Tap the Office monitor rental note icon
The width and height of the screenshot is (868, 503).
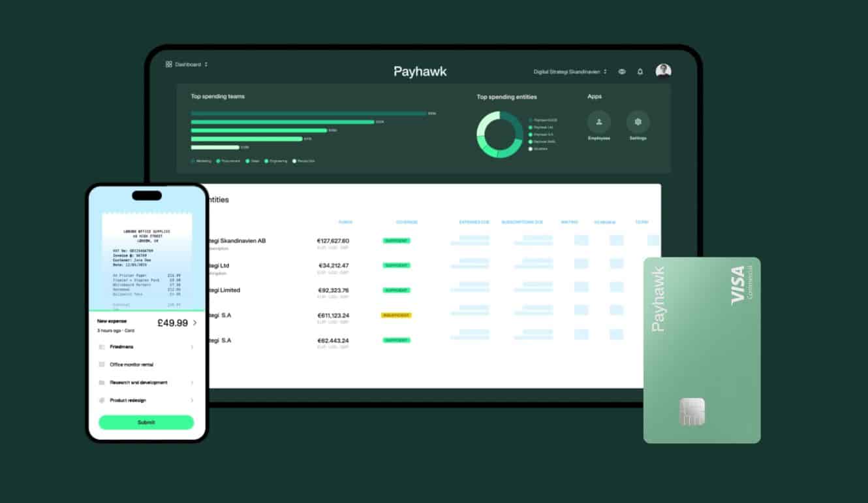pyautogui.click(x=101, y=365)
